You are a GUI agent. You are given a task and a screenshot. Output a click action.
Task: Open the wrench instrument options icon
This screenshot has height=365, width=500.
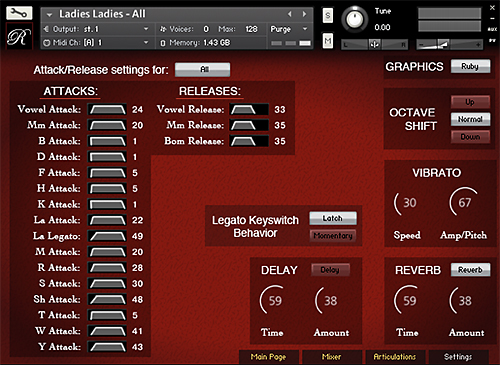pyautogui.click(x=19, y=13)
